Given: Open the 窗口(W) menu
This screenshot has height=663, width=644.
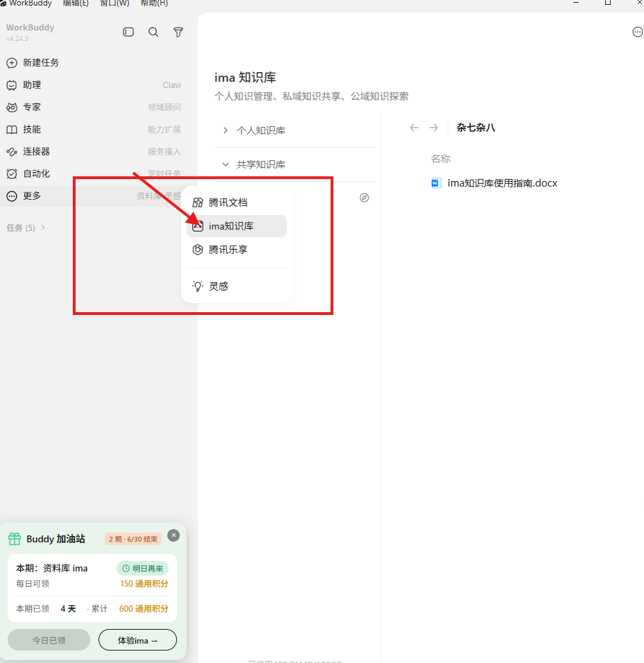Looking at the screenshot, I should (x=115, y=3).
